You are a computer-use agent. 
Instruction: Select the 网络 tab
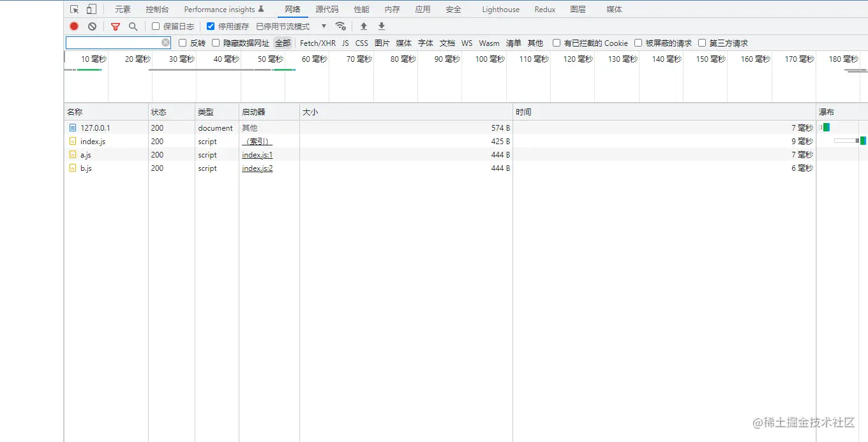tap(292, 10)
